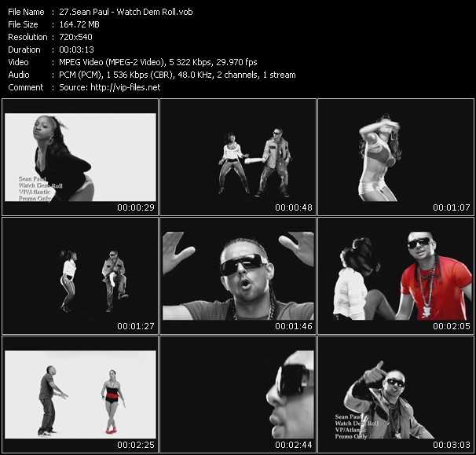Select the thumbnail at timestamp 00:01:07
The image size is (476, 455).
(396, 157)
